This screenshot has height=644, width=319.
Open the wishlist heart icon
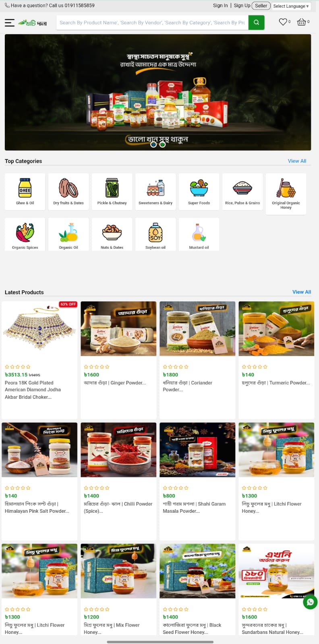click(283, 22)
